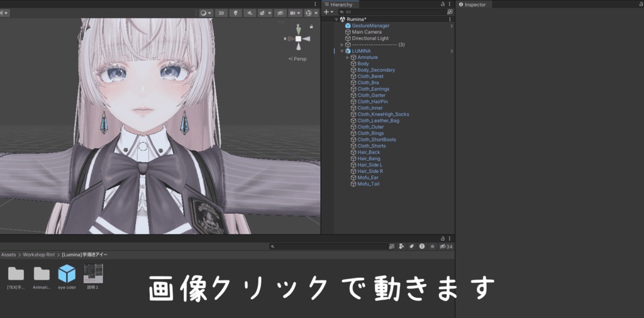Select Body object
Screen dimensions: 644x318
[363, 63]
